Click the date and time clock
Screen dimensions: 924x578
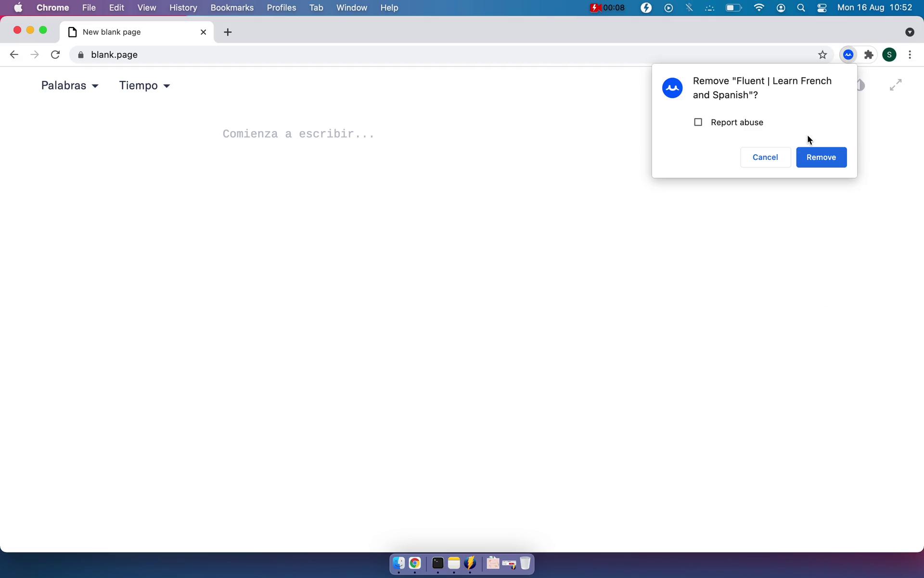(x=874, y=8)
